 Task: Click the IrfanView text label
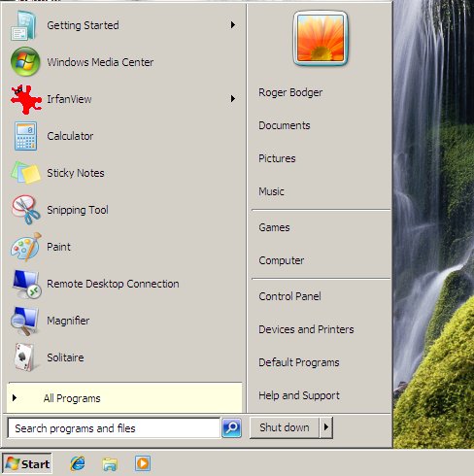click(69, 99)
